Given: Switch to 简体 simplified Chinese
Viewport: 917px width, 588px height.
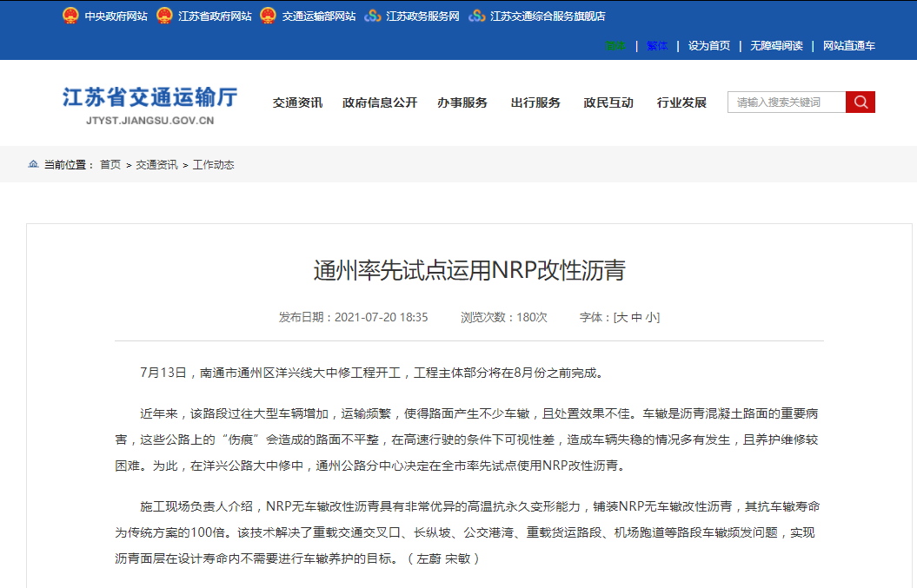Looking at the screenshot, I should (x=615, y=45).
